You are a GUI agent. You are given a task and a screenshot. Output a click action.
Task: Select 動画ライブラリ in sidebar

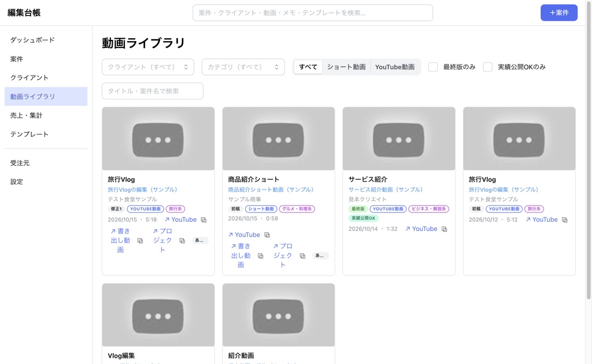[x=46, y=96]
